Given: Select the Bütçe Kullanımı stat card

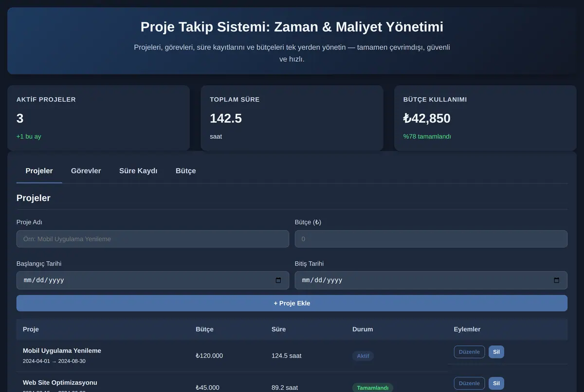Looking at the screenshot, I should (485, 118).
